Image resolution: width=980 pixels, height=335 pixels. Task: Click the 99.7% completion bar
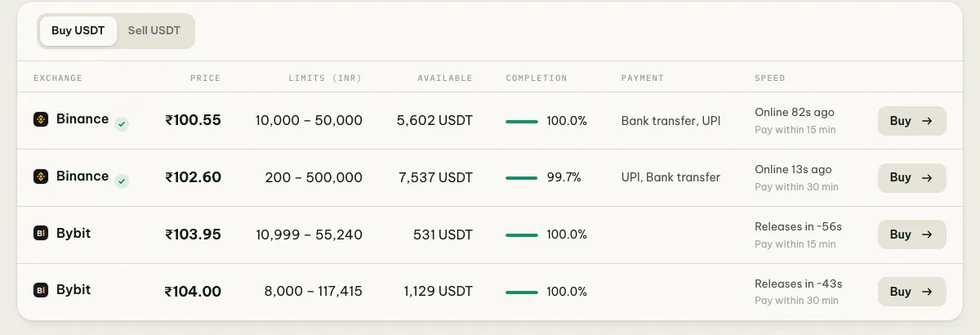tap(522, 178)
